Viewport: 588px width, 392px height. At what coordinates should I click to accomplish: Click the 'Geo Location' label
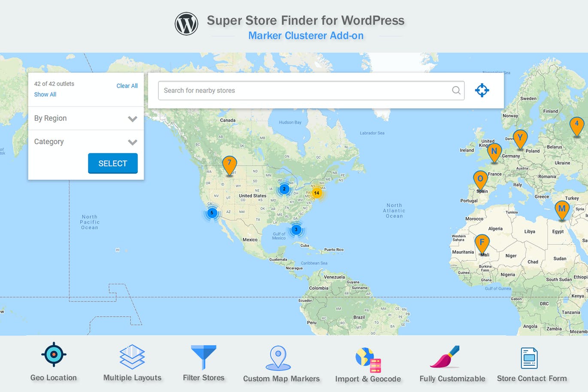pyautogui.click(x=54, y=378)
